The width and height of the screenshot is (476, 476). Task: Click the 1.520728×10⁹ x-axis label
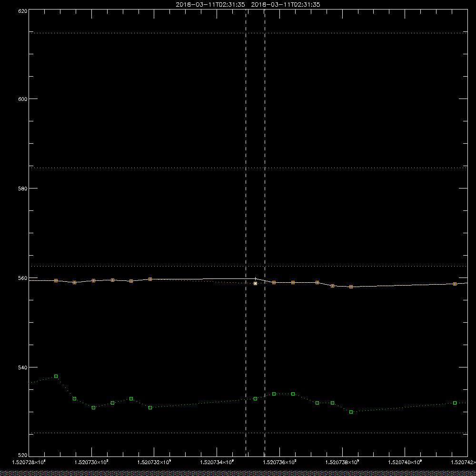coord(29,462)
